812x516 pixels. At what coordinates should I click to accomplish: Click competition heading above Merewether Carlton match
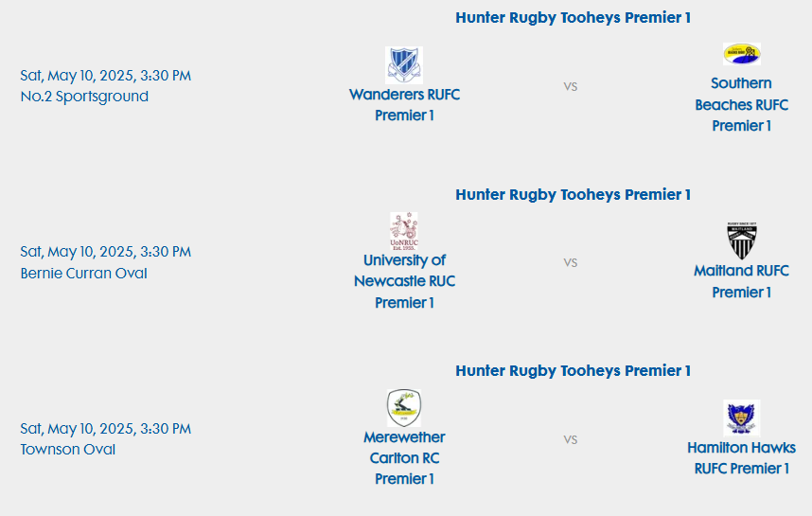574,371
